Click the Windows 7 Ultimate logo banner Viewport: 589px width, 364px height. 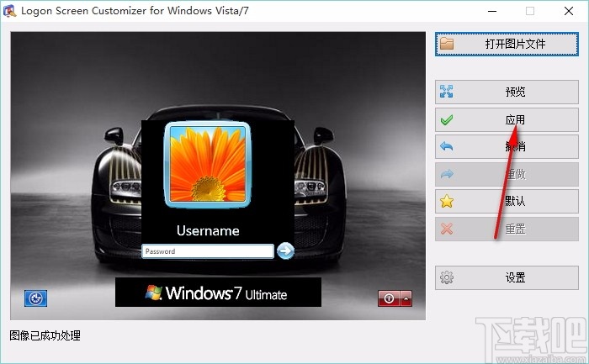coord(218,293)
